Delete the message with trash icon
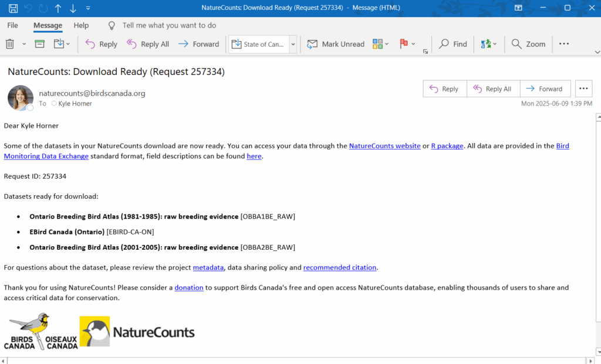The image size is (601, 364). 10,44
